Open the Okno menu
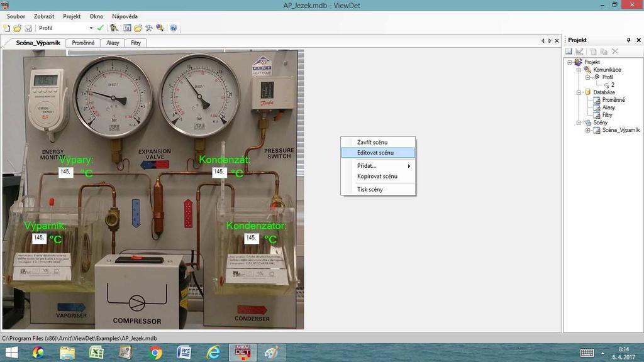This screenshot has height=362, width=644. click(x=96, y=16)
